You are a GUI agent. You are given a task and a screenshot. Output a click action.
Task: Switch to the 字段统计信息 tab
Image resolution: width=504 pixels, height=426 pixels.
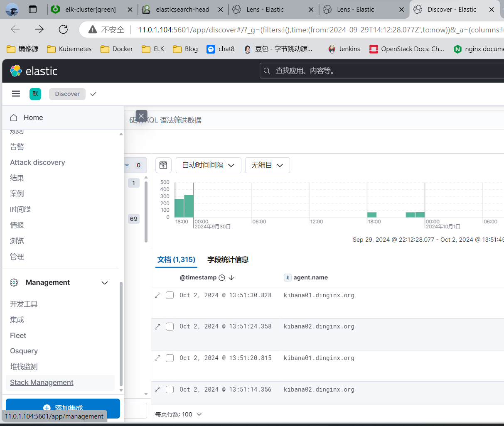pos(228,260)
